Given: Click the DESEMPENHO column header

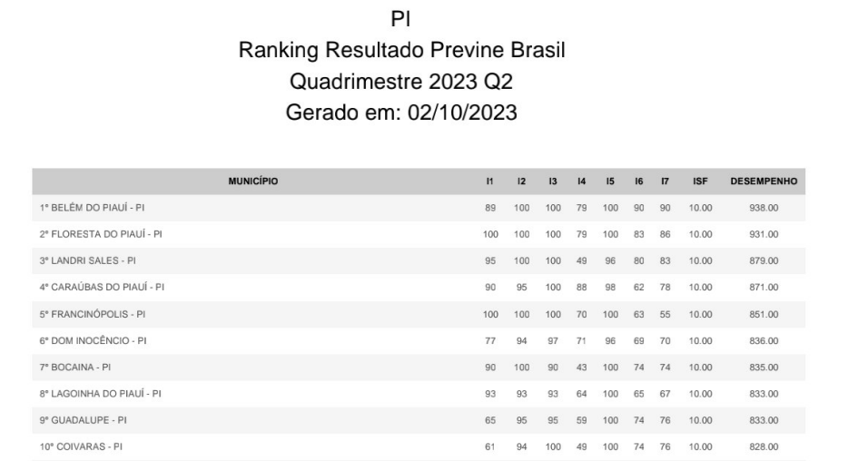Looking at the screenshot, I should (764, 181).
